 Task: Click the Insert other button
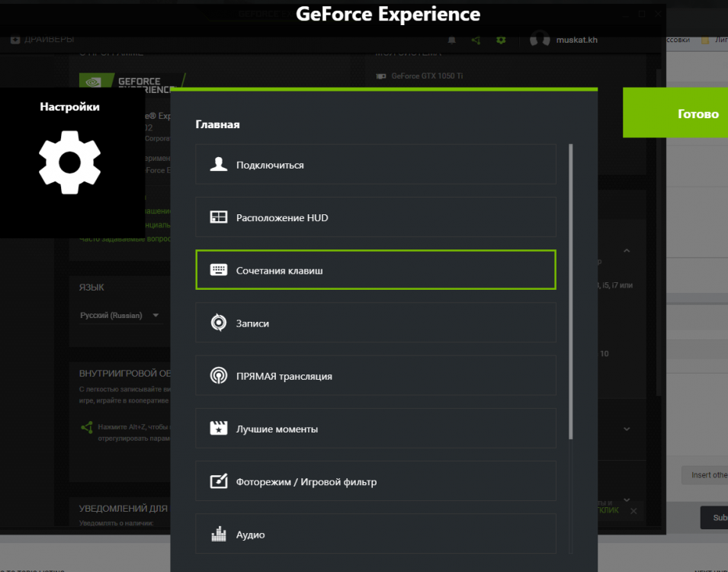[706, 474]
